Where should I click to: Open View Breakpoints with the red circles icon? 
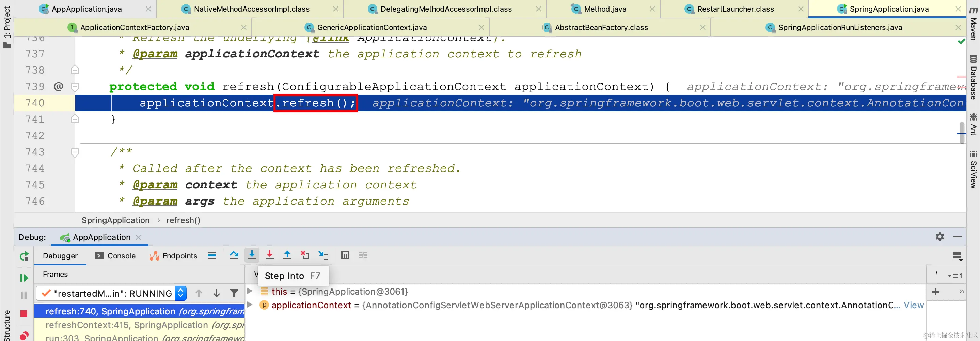click(24, 336)
